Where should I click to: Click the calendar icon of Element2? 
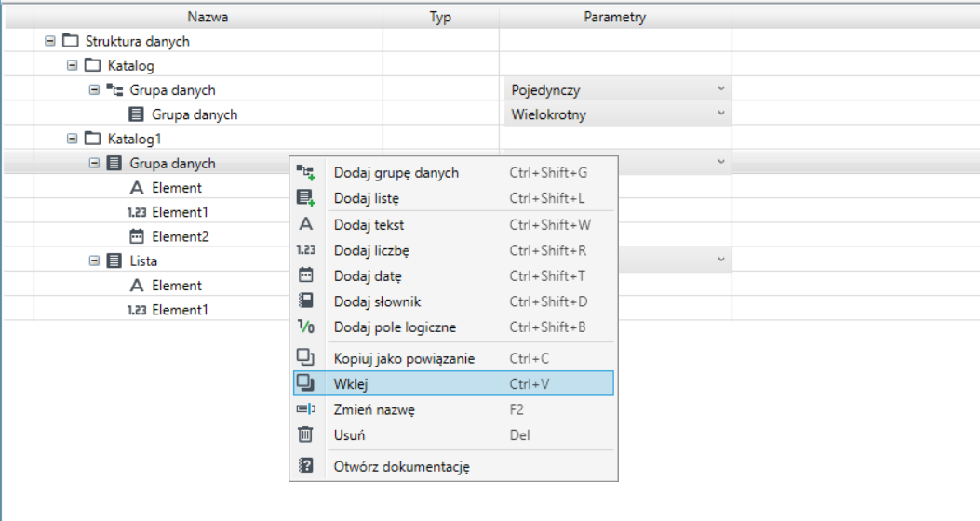click(136, 236)
